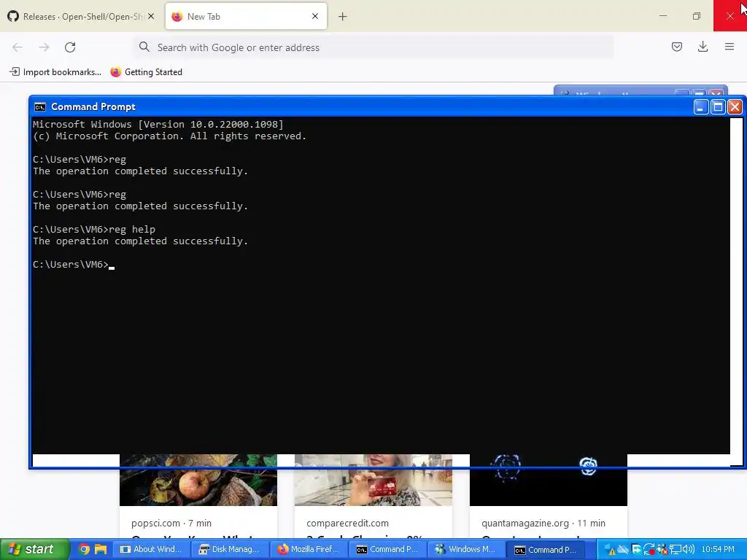Open the Windows start button
This screenshot has height=560, width=747.
tap(34, 549)
